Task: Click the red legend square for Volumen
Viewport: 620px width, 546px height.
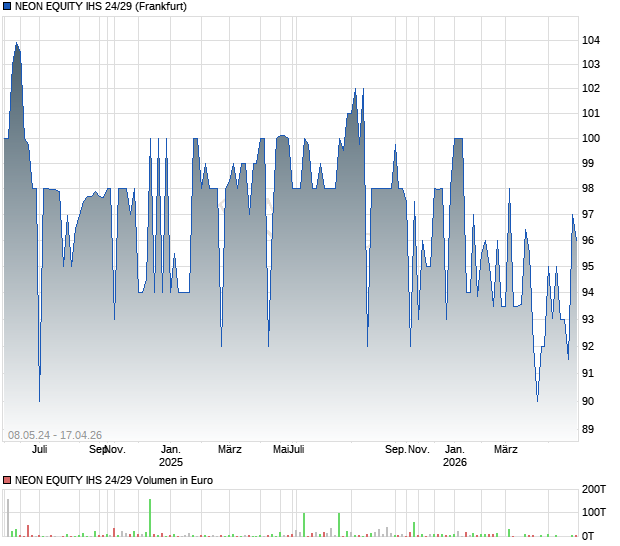Action: [7, 480]
